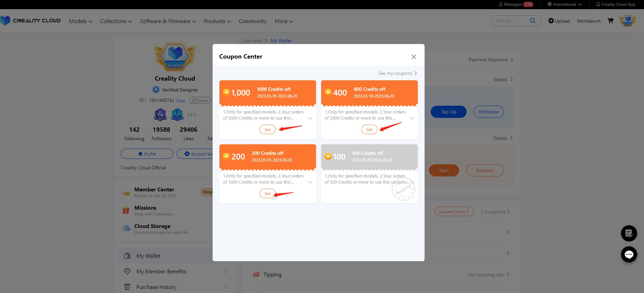Click the search magnifier icon
The height and width of the screenshot is (293, 644).
[x=532, y=21]
